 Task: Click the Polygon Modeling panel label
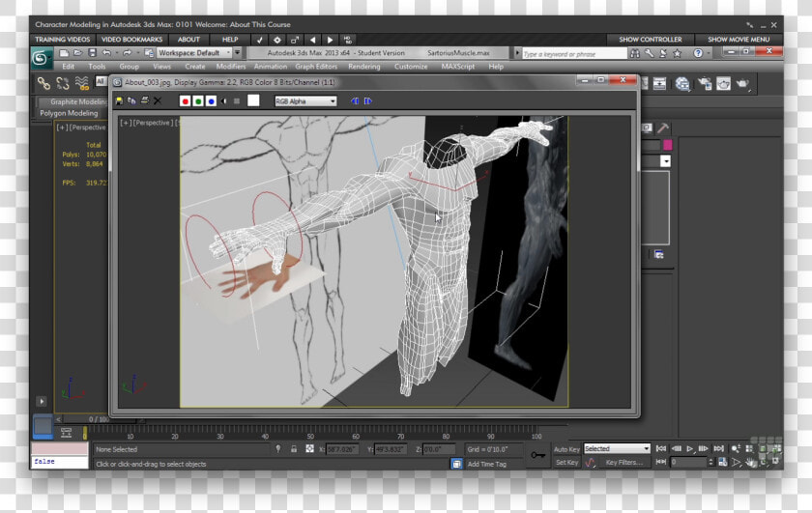point(69,113)
